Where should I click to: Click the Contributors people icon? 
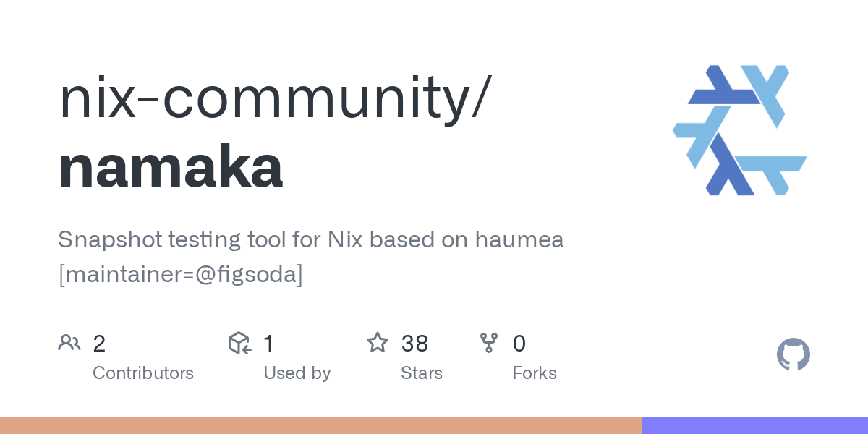(69, 343)
